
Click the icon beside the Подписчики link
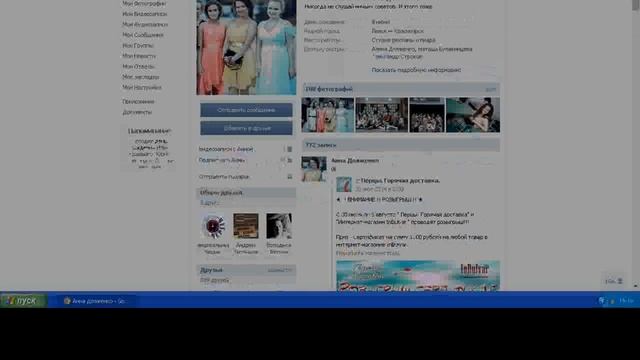[289, 160]
